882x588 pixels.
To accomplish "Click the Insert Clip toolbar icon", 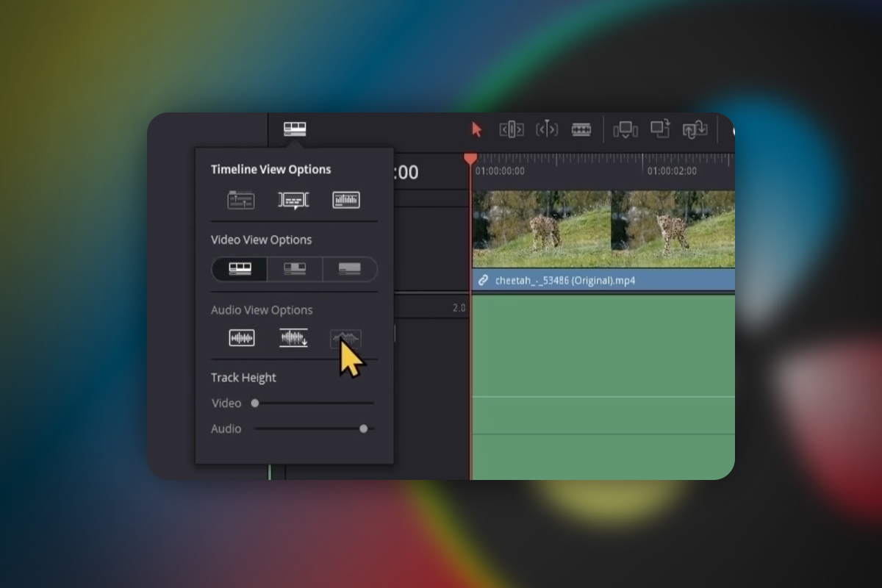I will click(625, 129).
